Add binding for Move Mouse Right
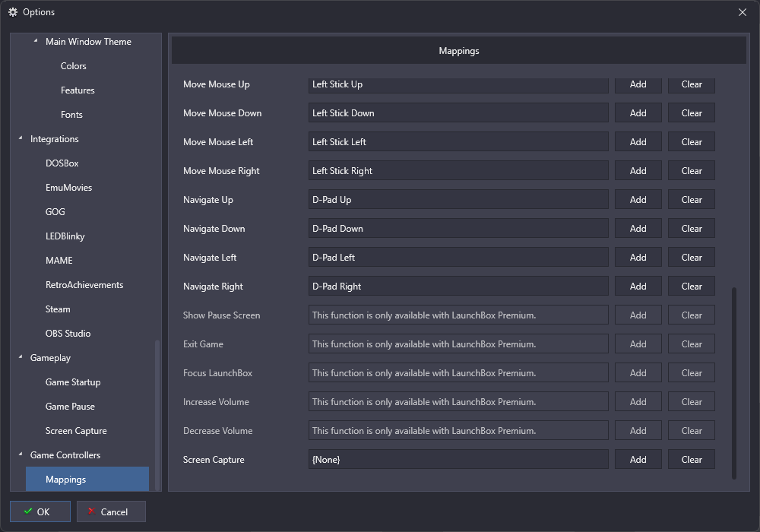 [x=638, y=170]
